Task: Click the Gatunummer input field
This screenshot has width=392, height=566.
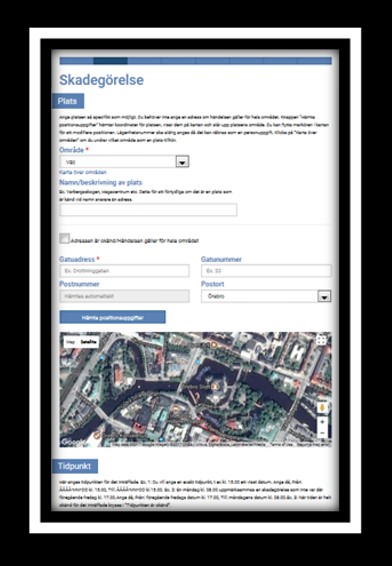Action: [266, 271]
